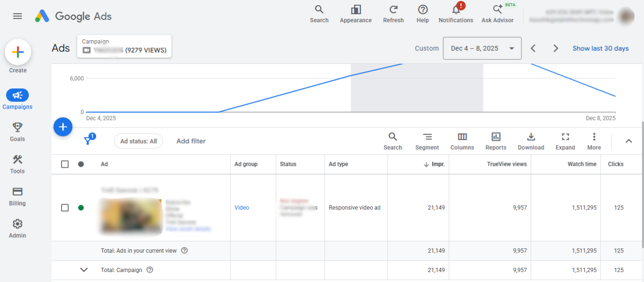The height and width of the screenshot is (282, 644).
Task: Sort by TrueView views column
Action: (507, 164)
